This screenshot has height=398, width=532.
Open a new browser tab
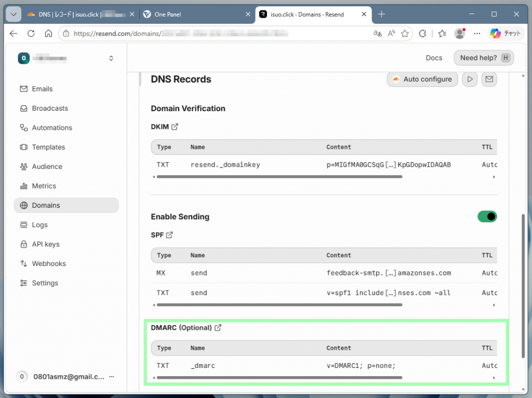click(x=381, y=14)
